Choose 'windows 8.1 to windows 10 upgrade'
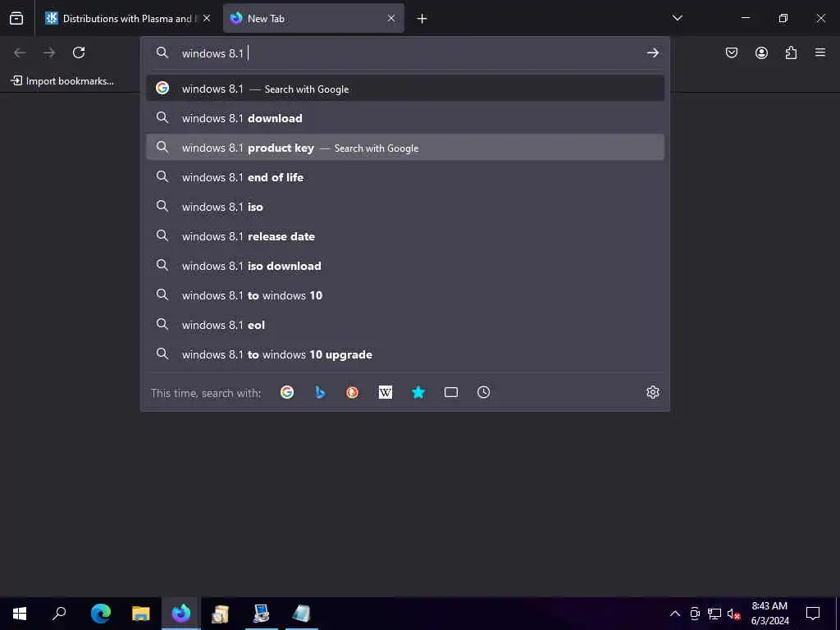Image resolution: width=840 pixels, height=630 pixels. [405, 354]
